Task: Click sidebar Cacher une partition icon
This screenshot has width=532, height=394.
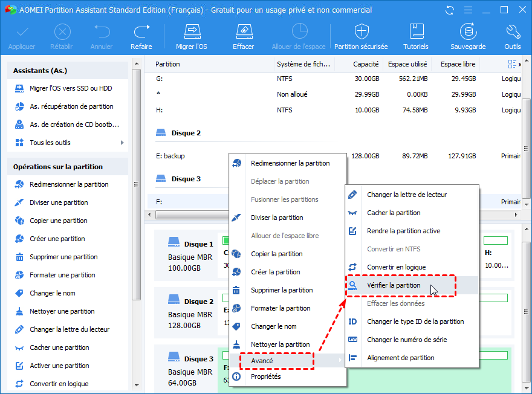Action: coord(19,348)
